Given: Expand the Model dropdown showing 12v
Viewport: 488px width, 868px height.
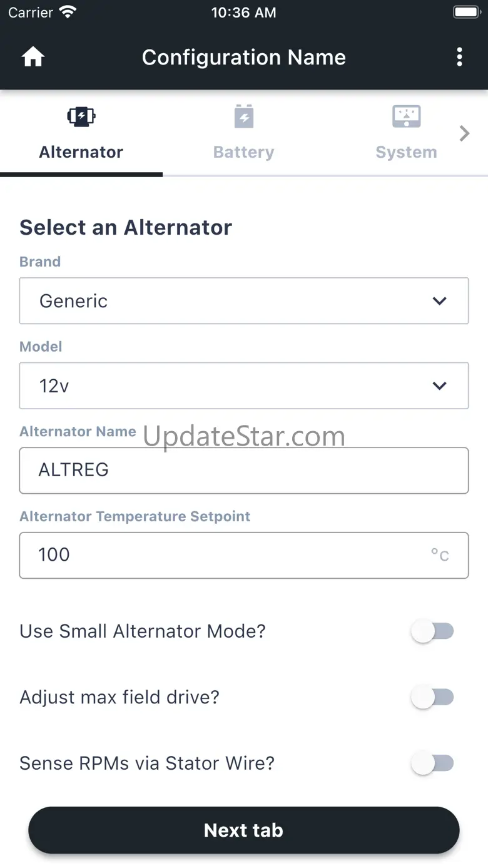Looking at the screenshot, I should click(x=244, y=385).
